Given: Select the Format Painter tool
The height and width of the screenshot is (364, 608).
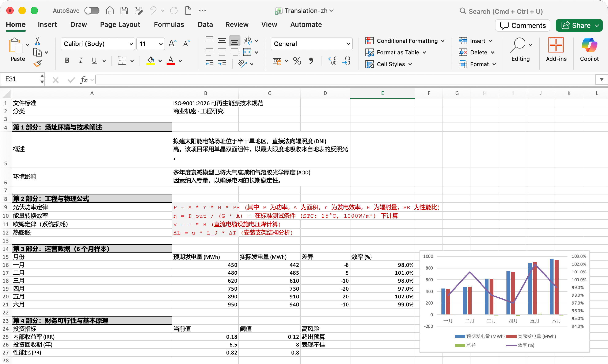Looking at the screenshot, I should point(38,63).
